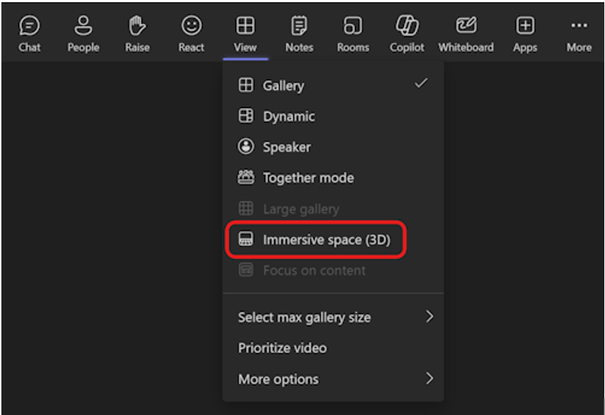Switch to Dynamic view
The height and width of the screenshot is (415, 605).
pos(288,116)
